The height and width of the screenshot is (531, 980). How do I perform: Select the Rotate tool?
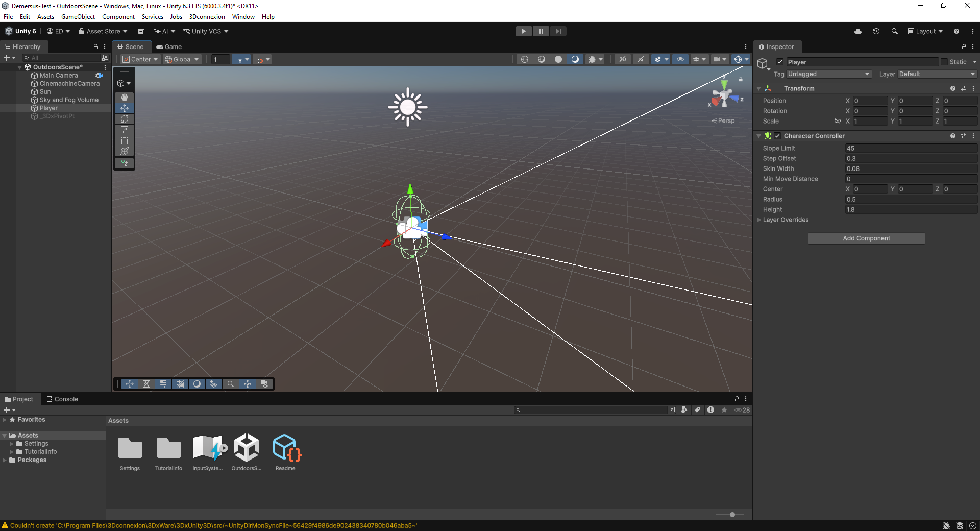click(x=124, y=118)
